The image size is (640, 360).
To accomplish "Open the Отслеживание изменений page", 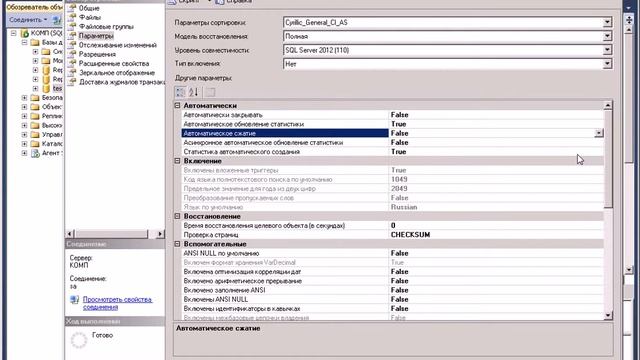I will coord(118,45).
